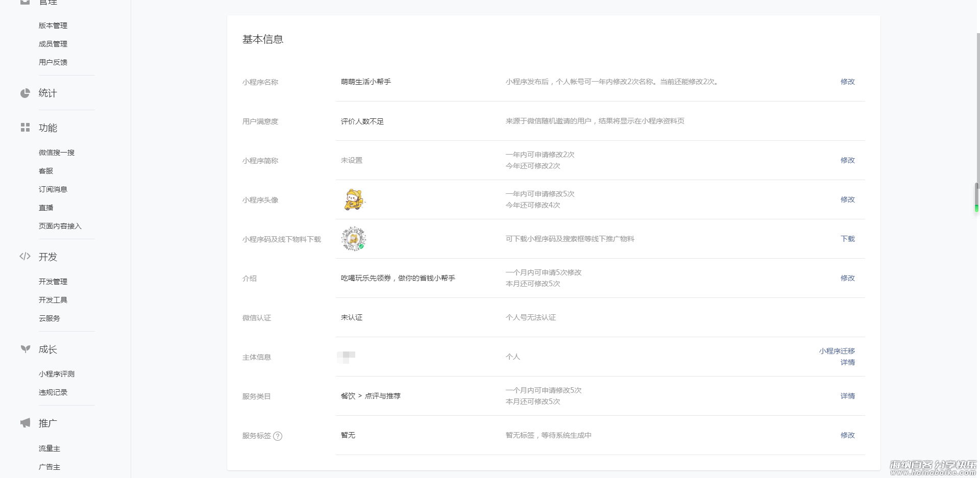Click the 开发 code brackets icon
Viewport: 980px width, 478px height.
point(25,256)
